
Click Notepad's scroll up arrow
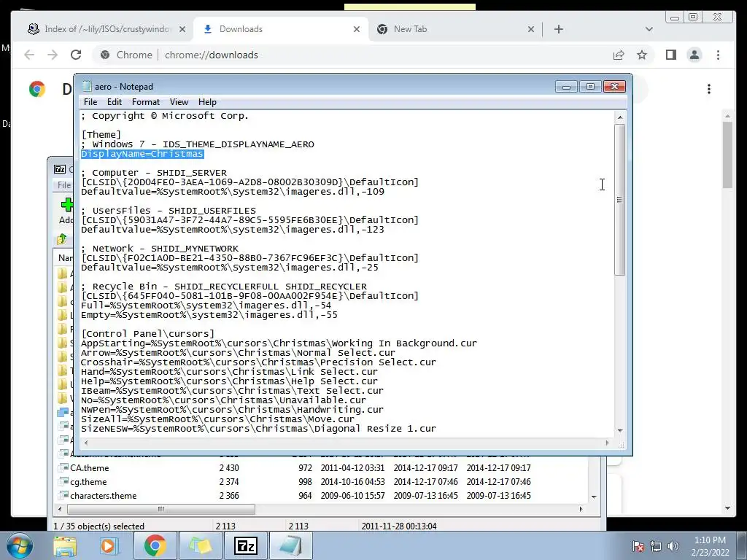620,117
